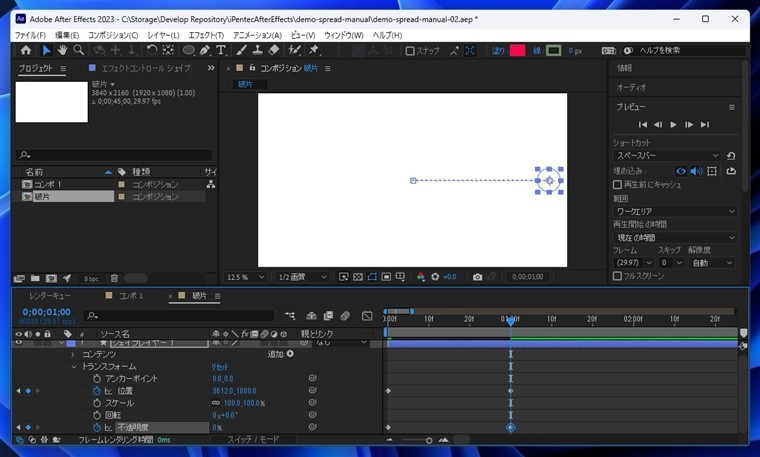
Task: Select the Clone Stamp tool
Action: coord(257,50)
